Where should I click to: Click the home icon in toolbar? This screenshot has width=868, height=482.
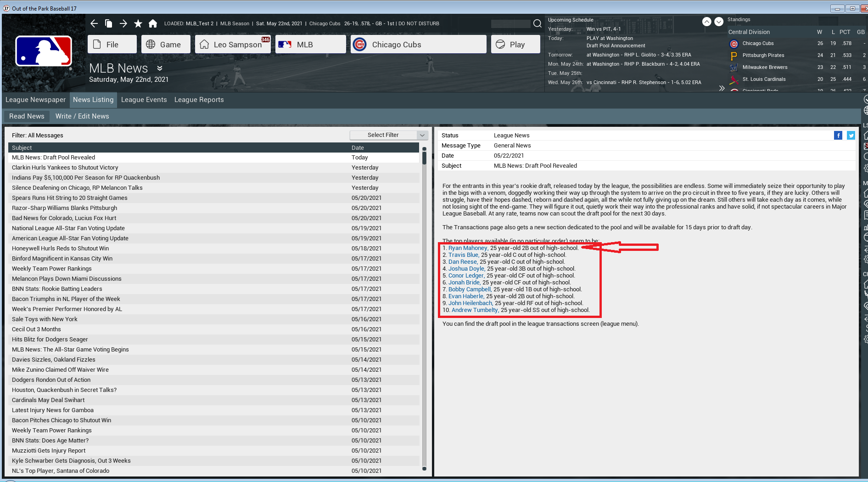(153, 23)
